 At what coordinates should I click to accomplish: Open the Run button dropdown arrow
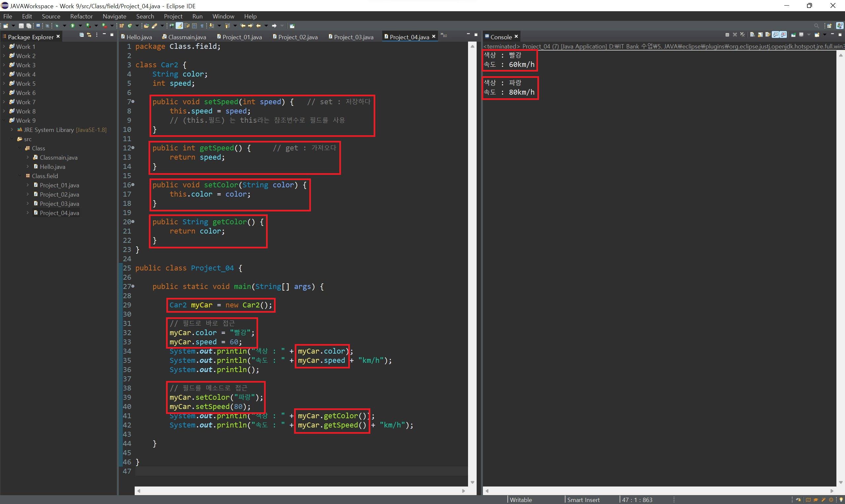[80, 26]
